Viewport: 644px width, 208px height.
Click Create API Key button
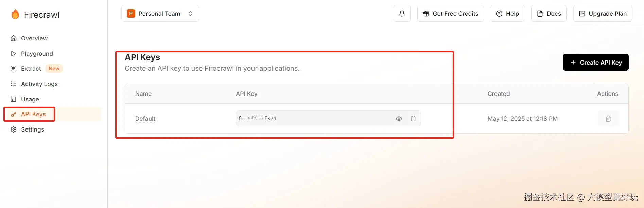596,62
